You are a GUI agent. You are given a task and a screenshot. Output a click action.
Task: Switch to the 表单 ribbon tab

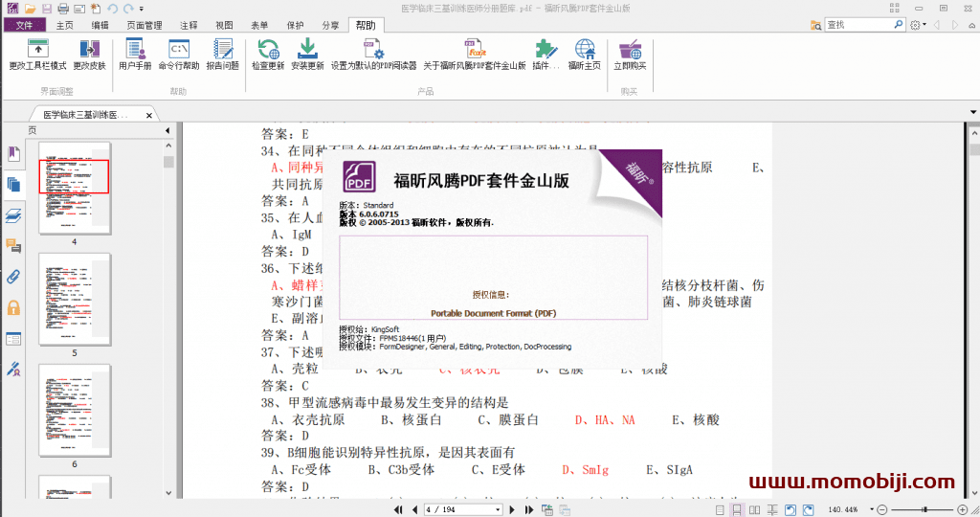click(259, 25)
